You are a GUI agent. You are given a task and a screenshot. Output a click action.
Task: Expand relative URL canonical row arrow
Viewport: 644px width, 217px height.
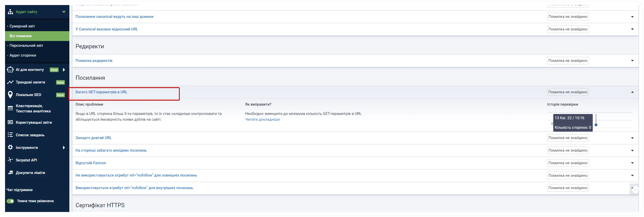632,29
